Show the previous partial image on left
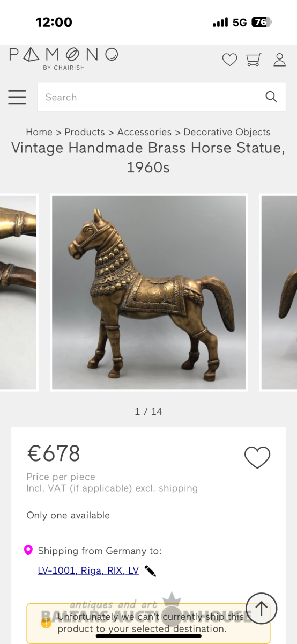This screenshot has width=297, height=644. (19, 292)
